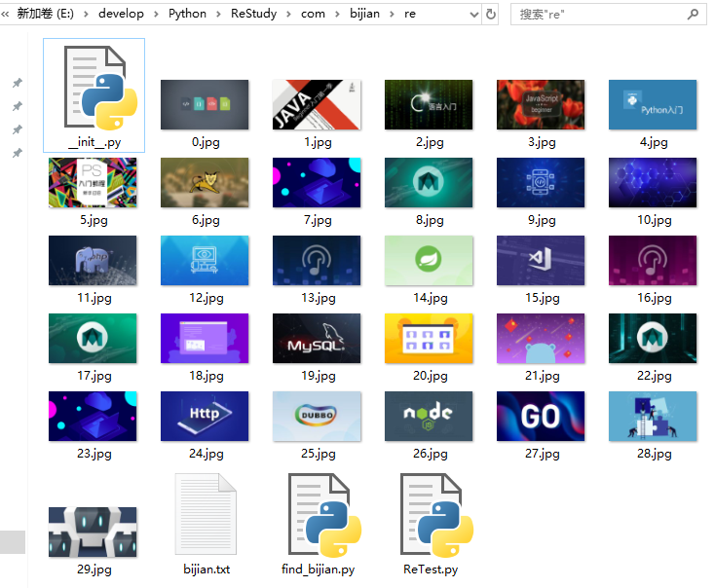Click the search magnifier icon
The image size is (715, 588).
point(693,15)
